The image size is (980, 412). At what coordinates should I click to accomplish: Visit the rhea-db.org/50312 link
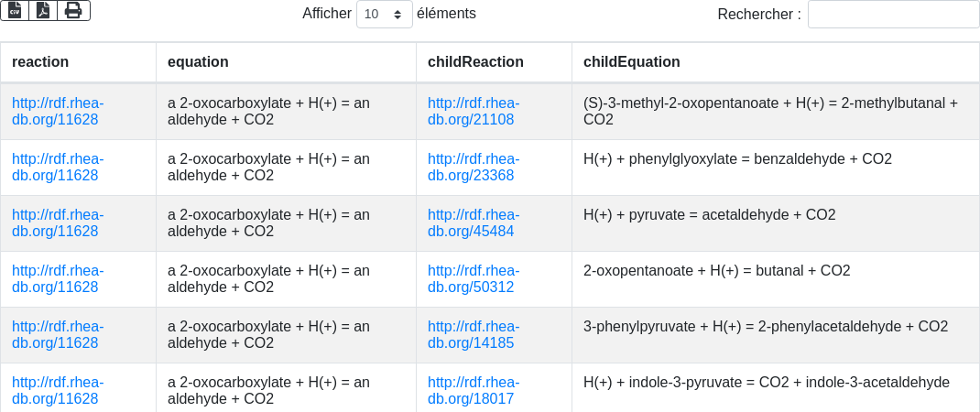click(473, 279)
